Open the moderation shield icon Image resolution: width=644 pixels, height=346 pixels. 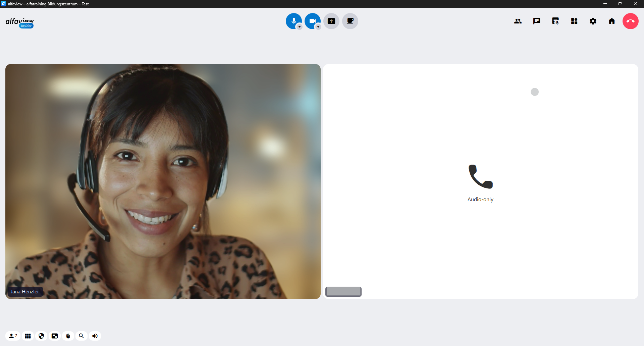pyautogui.click(x=41, y=336)
